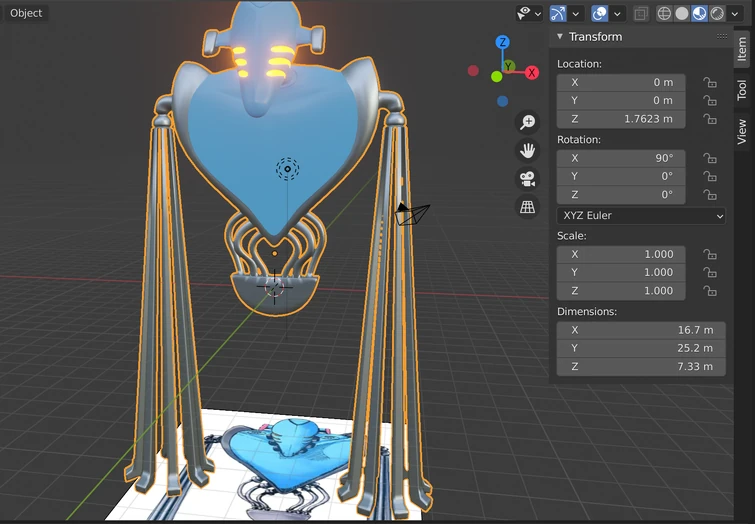Switch to solid shading mode
Image resolution: width=755 pixels, height=524 pixels.
point(682,13)
